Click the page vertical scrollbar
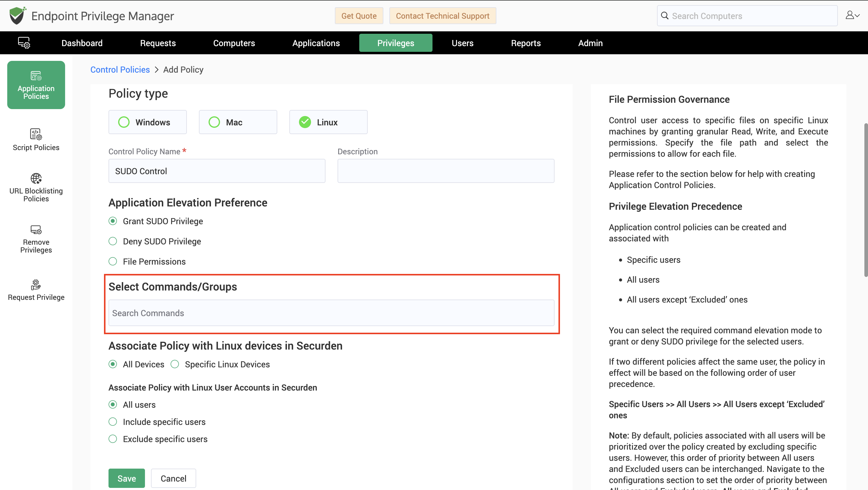 click(x=866, y=200)
